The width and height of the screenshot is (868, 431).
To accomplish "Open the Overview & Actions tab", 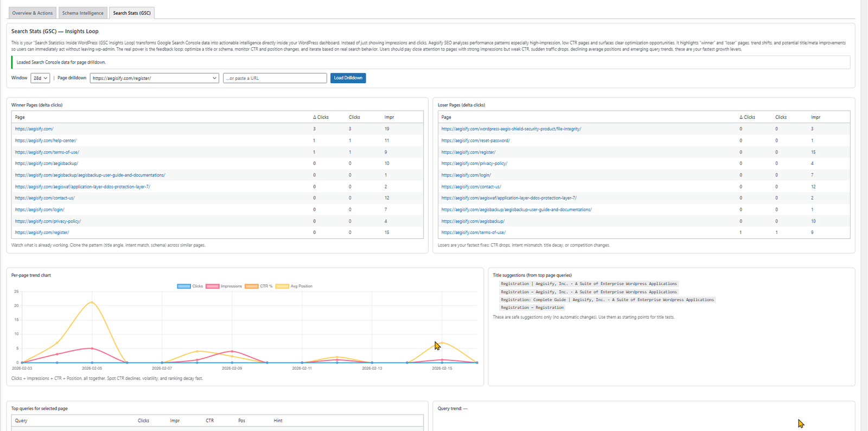I will coord(33,13).
